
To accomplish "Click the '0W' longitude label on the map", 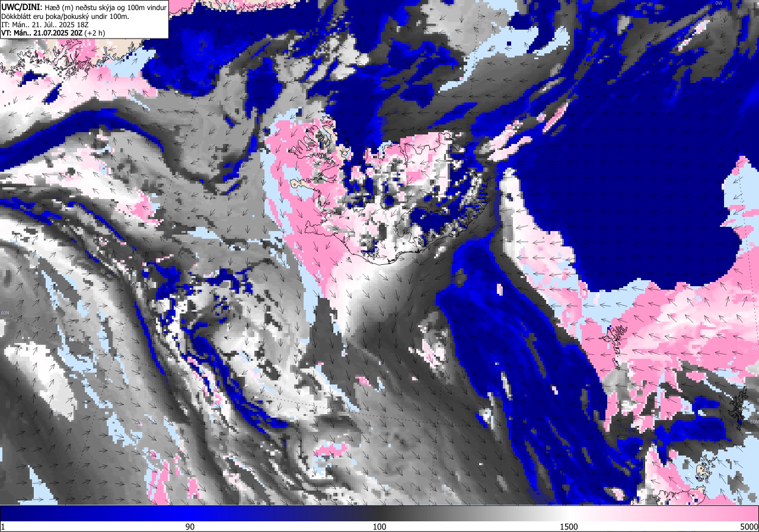I will coord(719,4).
